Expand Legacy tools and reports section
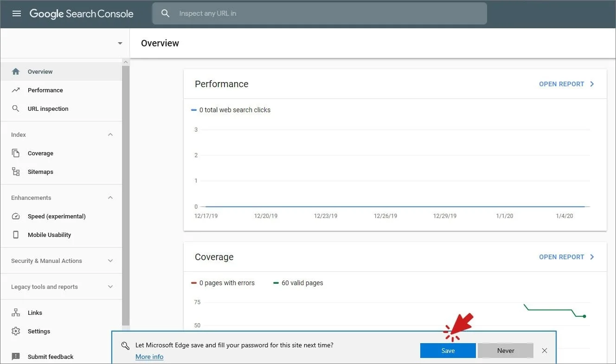Viewport: 616px width, 364px height. pyautogui.click(x=110, y=287)
